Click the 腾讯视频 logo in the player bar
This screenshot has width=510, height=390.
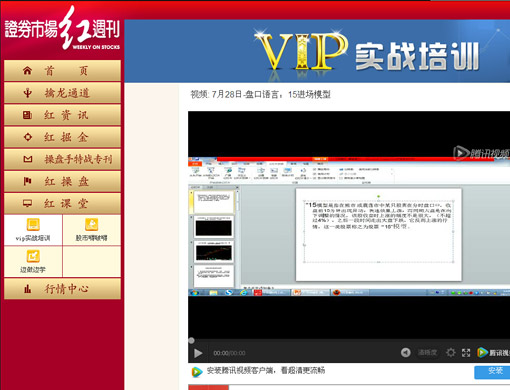pos(493,352)
